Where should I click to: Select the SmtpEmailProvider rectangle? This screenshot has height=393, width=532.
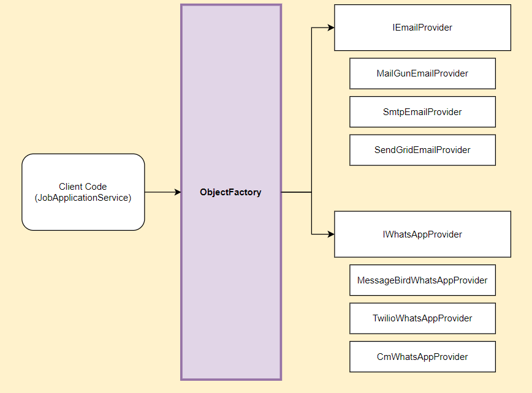[422, 111]
